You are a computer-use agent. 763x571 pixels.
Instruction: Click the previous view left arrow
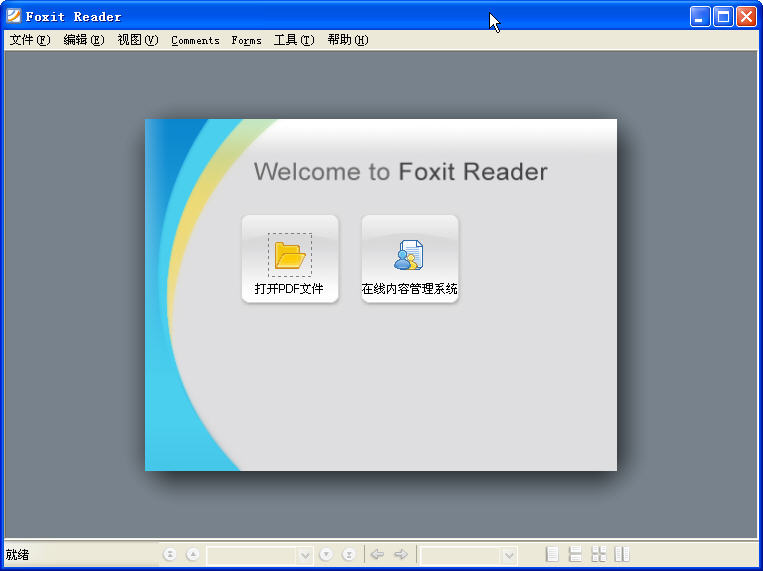point(378,554)
